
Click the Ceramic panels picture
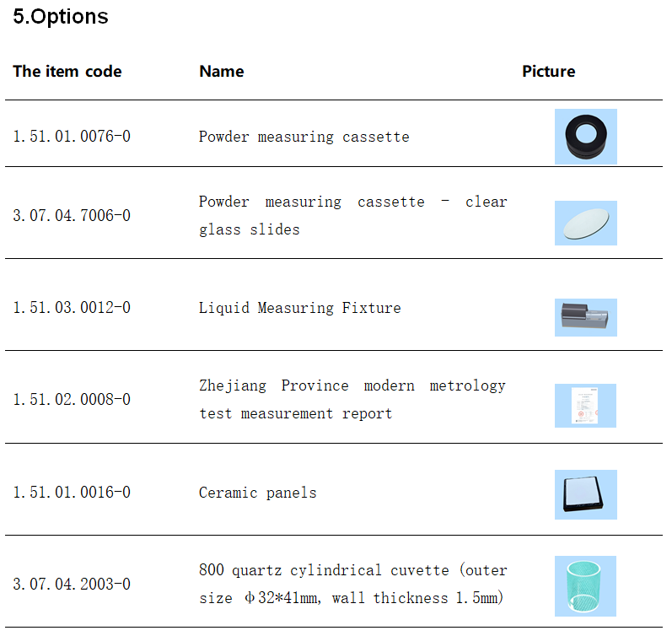click(585, 493)
